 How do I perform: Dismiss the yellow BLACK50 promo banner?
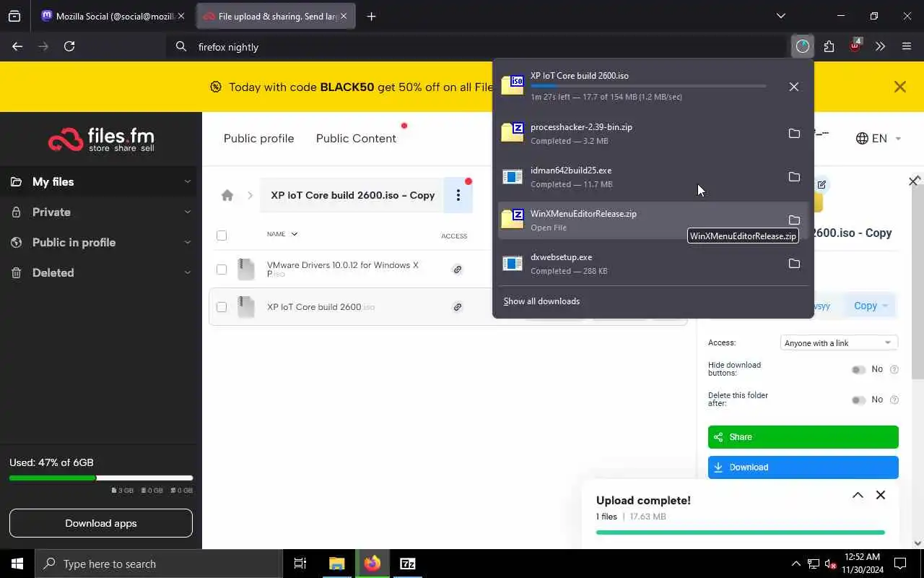[899, 87]
